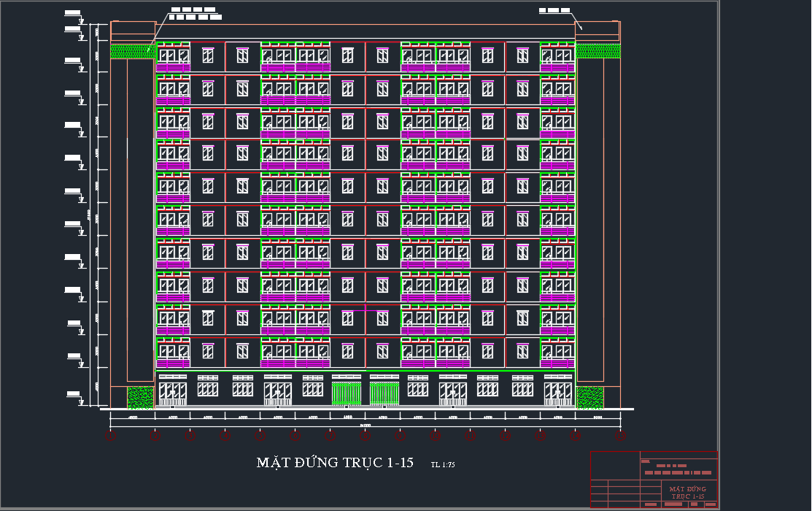Select the top-floor leftmost magenta balcony railing
Viewport: 812px width, 511px height.
[173, 67]
